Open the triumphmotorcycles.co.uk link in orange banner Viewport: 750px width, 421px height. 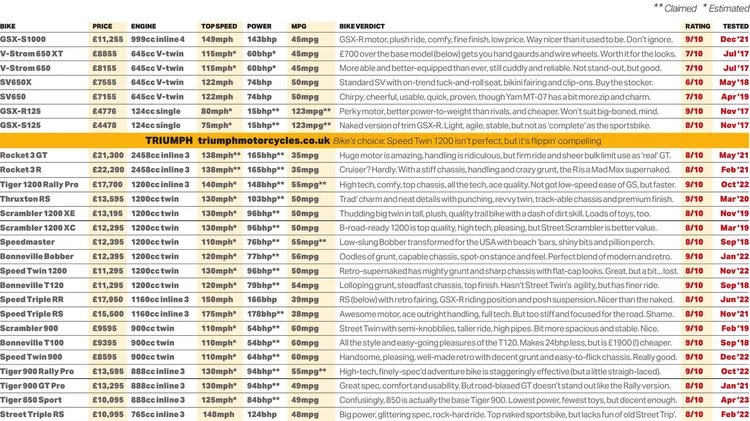click(264, 141)
